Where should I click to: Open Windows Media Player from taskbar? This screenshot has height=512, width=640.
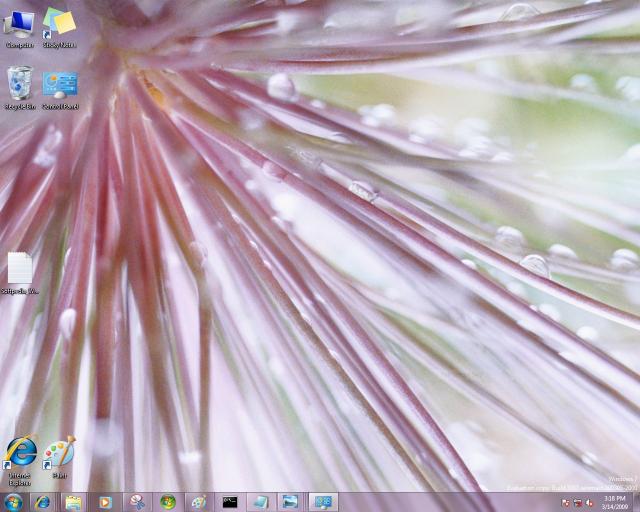click(105, 501)
